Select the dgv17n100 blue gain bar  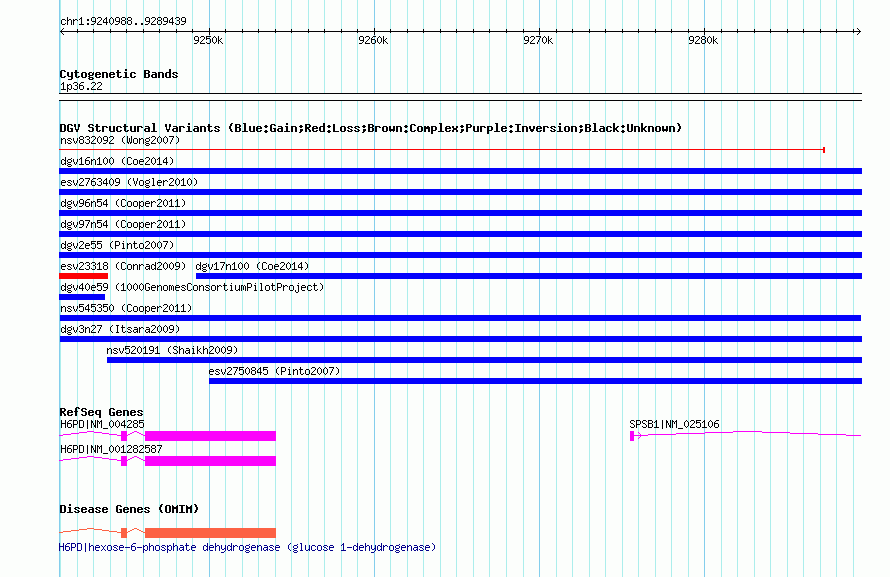pos(528,276)
